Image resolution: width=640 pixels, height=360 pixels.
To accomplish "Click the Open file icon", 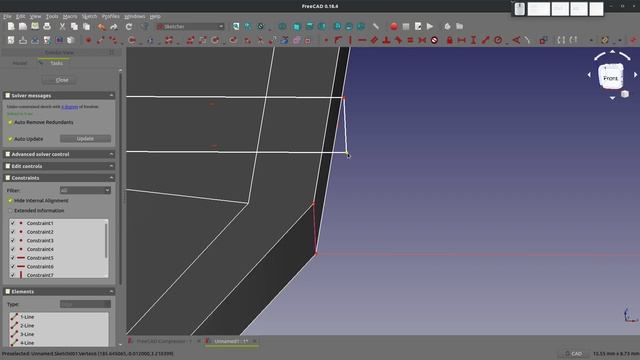I will (x=23, y=27).
